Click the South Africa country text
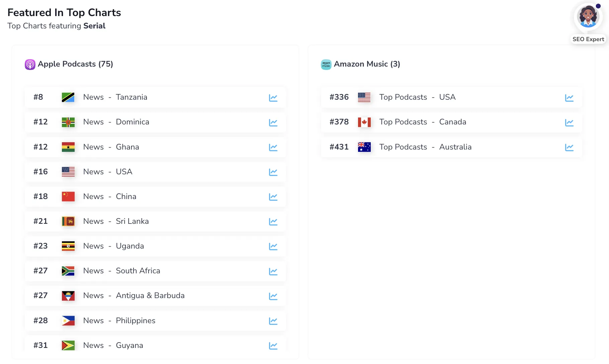This screenshot has height=364, width=609. point(138,271)
